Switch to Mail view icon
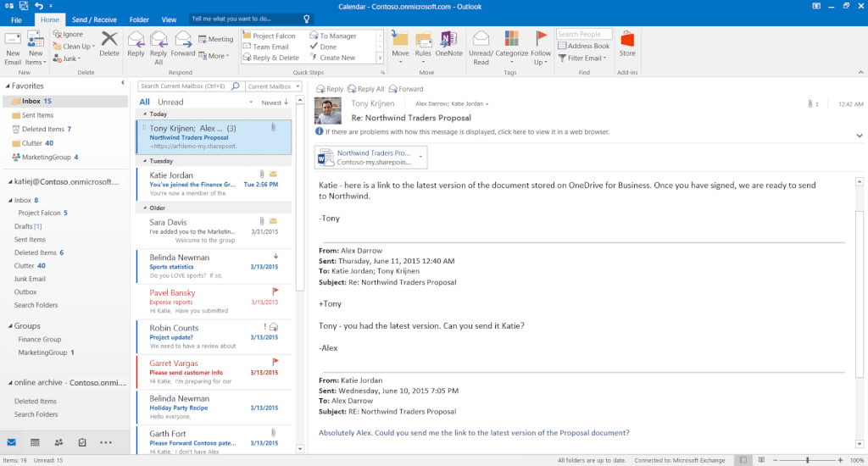 [x=12, y=442]
